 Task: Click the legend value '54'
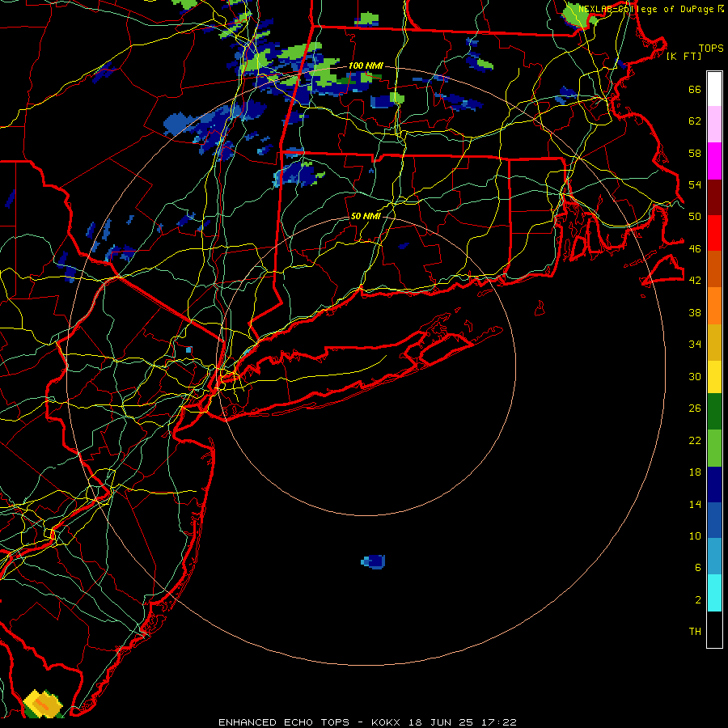click(695, 184)
